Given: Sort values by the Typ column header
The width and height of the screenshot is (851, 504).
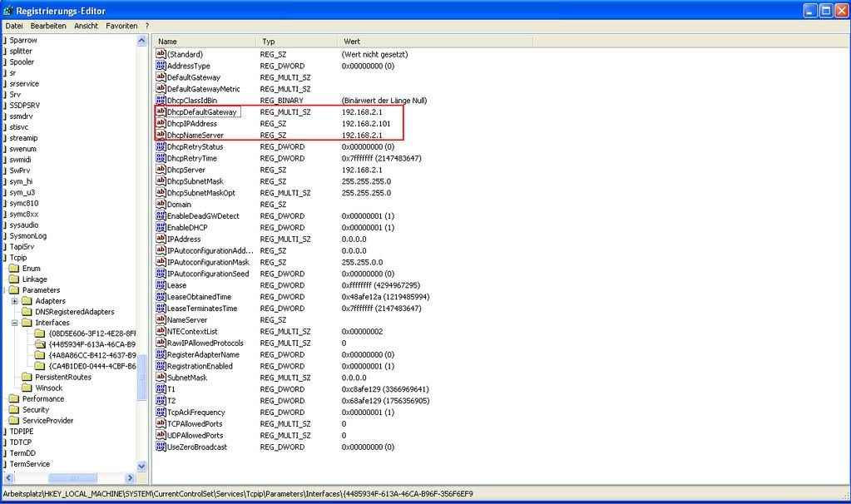Looking at the screenshot, I should point(297,42).
